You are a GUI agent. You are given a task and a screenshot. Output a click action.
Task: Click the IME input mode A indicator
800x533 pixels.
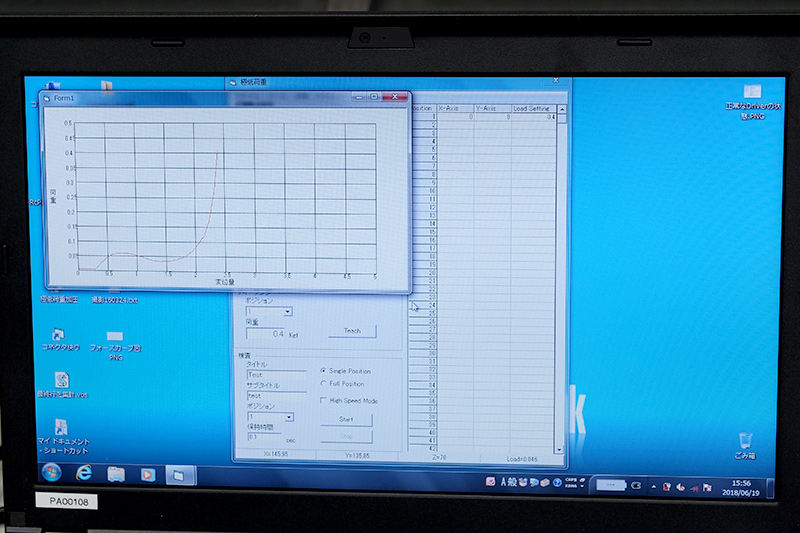point(504,481)
